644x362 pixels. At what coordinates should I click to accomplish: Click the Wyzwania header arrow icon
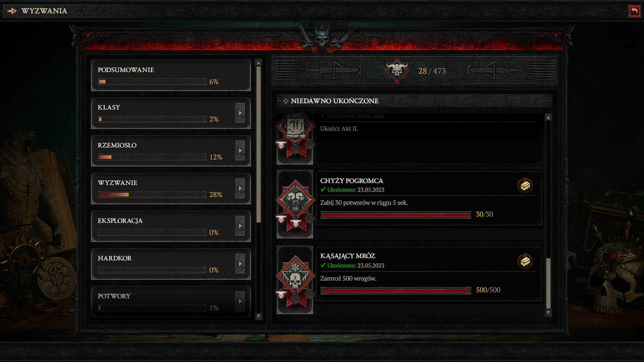[12, 11]
